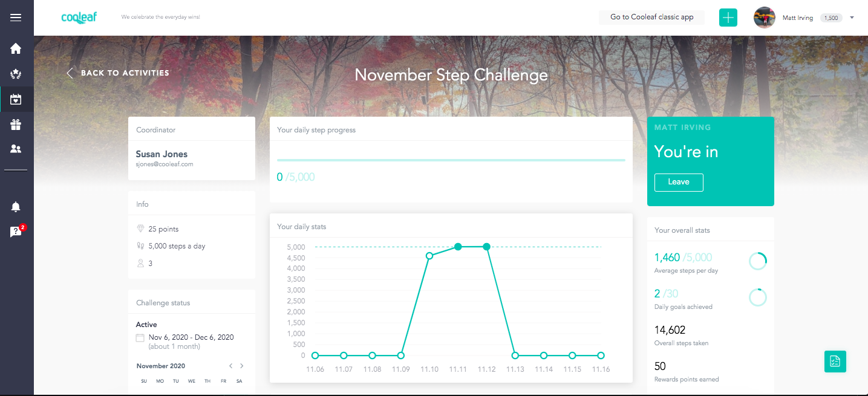Image resolution: width=868 pixels, height=396 pixels.
Task: Open the calendar activities icon in sidebar
Action: pos(16,99)
